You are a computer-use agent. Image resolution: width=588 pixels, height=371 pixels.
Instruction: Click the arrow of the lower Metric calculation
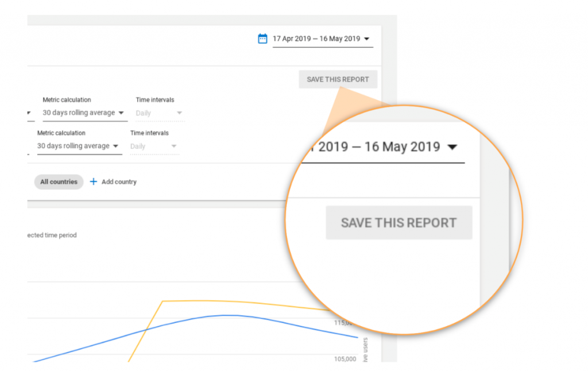click(x=116, y=146)
